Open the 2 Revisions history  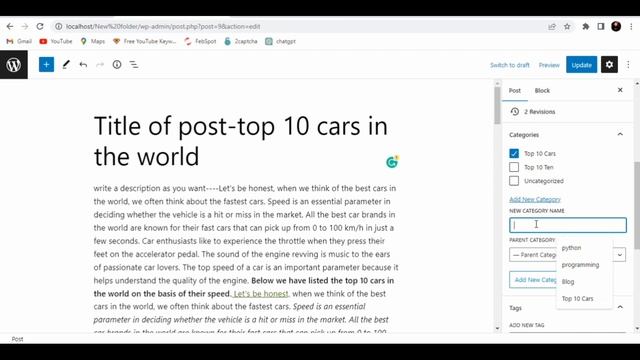click(540, 111)
